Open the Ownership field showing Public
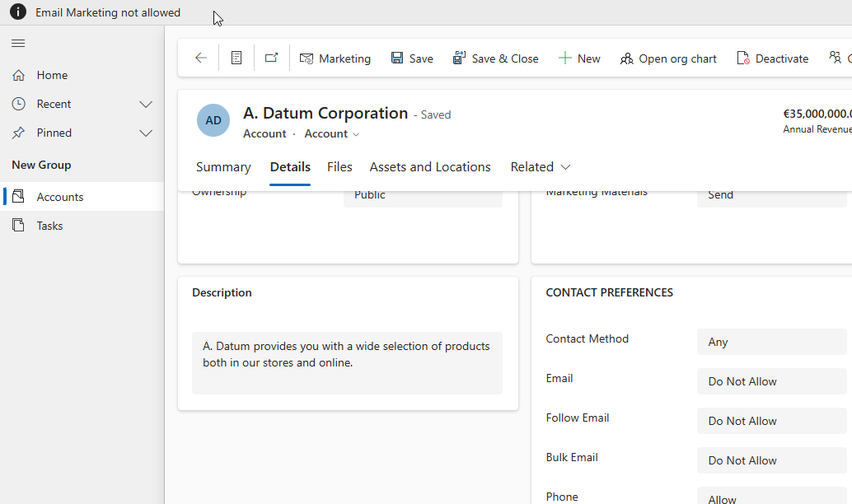The width and height of the screenshot is (852, 504). [423, 198]
